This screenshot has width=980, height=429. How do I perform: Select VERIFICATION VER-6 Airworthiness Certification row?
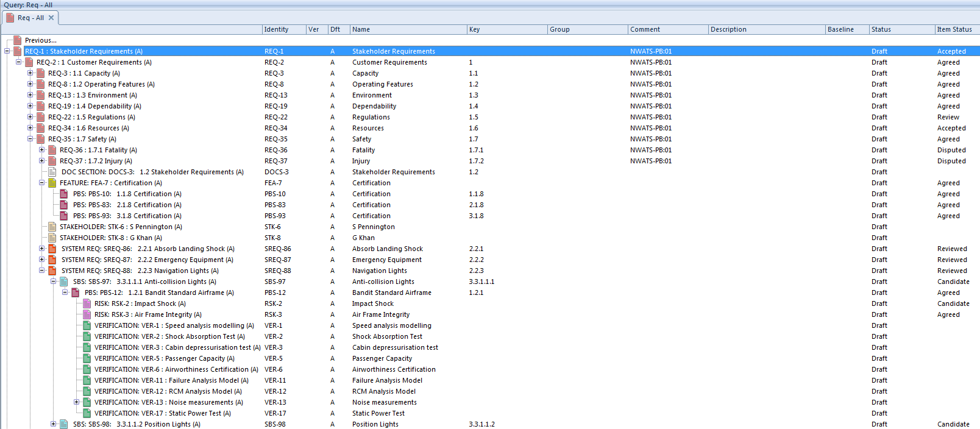point(176,369)
